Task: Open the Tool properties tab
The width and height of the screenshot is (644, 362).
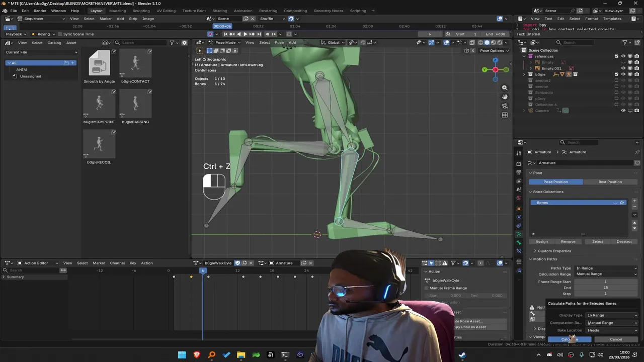Action: [x=519, y=153]
